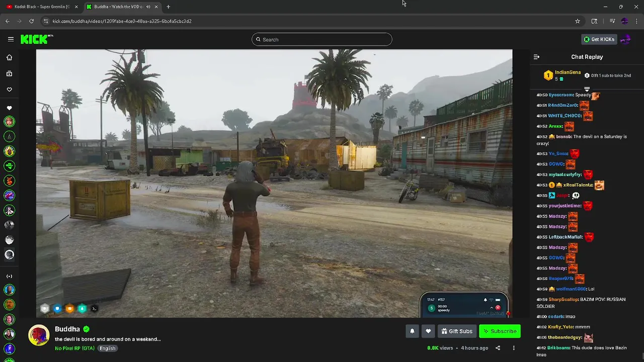Toggle the notification bell for Buddha
This screenshot has width=644, height=362.
click(412, 331)
